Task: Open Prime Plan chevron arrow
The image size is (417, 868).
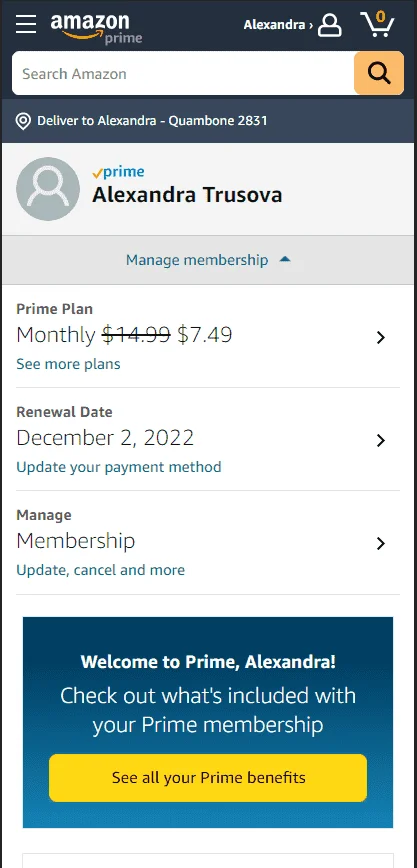Action: [x=380, y=337]
